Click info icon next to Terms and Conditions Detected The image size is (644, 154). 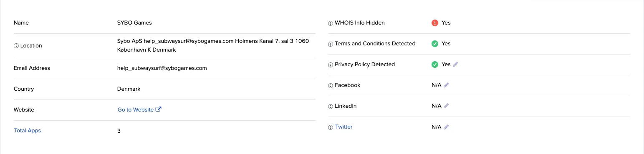tap(331, 44)
